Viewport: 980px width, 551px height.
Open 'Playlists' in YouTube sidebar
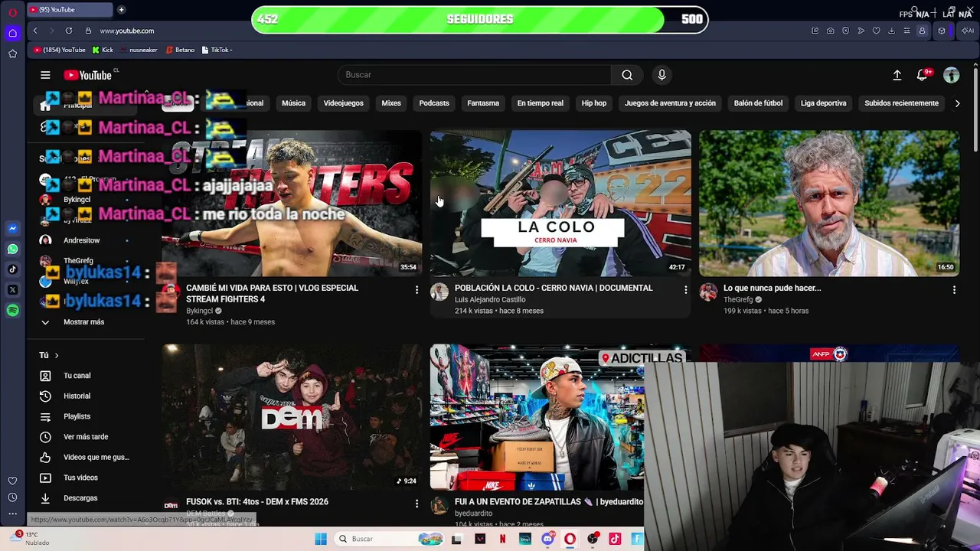point(77,416)
